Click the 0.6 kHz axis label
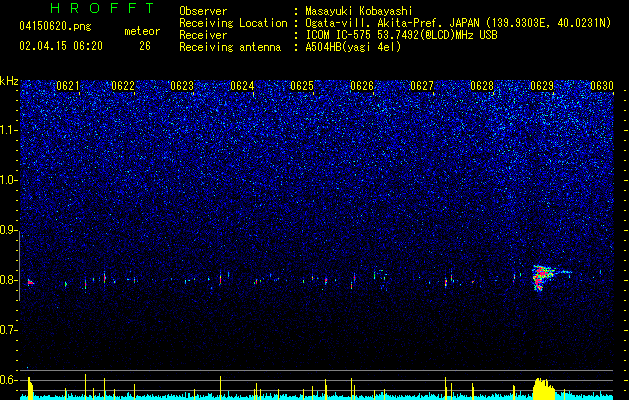The width and height of the screenshot is (629, 400). [x=8, y=380]
